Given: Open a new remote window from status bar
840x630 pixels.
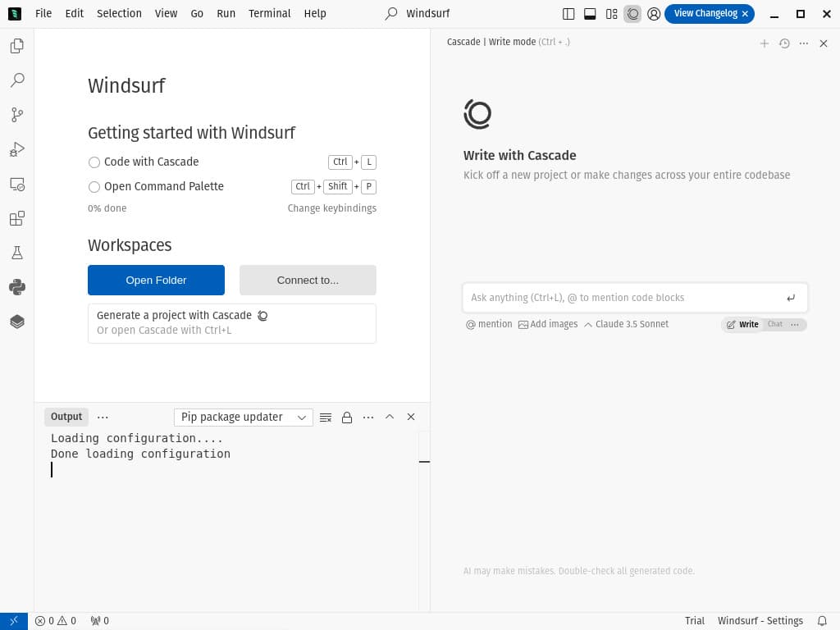Looking at the screenshot, I should point(11,621).
